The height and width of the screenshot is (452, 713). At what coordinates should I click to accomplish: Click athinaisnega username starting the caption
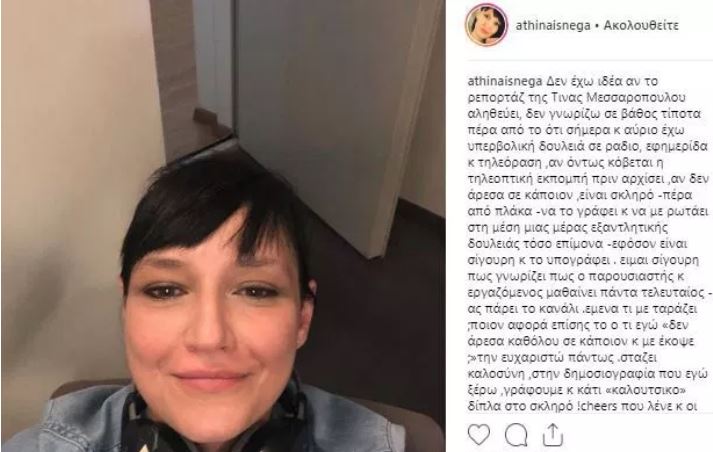pyautogui.click(x=505, y=81)
